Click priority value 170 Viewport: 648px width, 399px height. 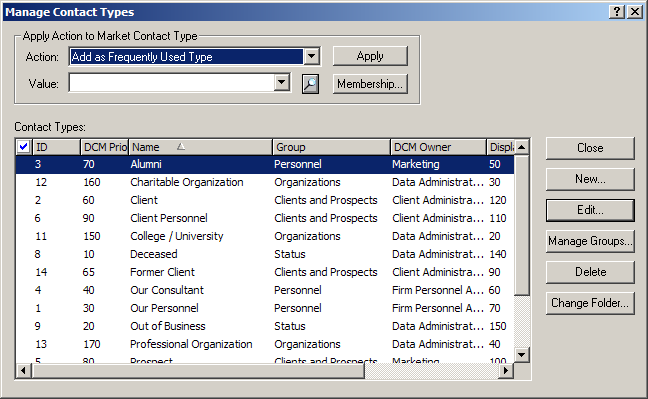92,344
